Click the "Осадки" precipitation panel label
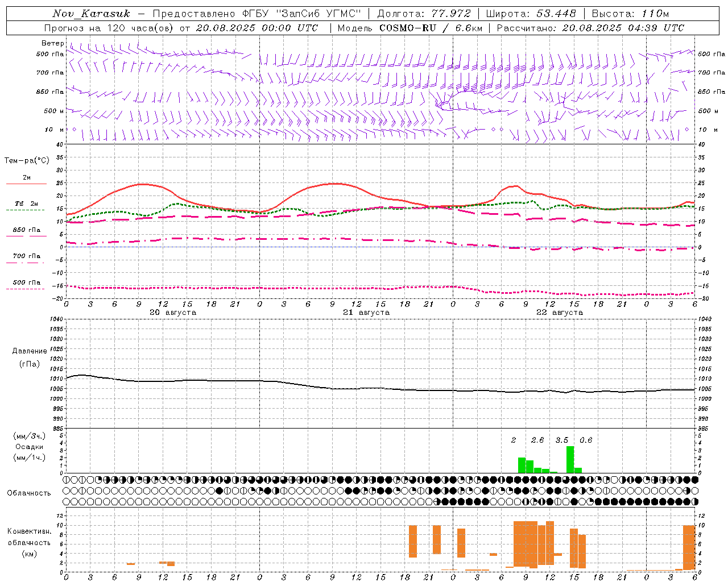Screen dimensions: 728x582 pyautogui.click(x=30, y=447)
